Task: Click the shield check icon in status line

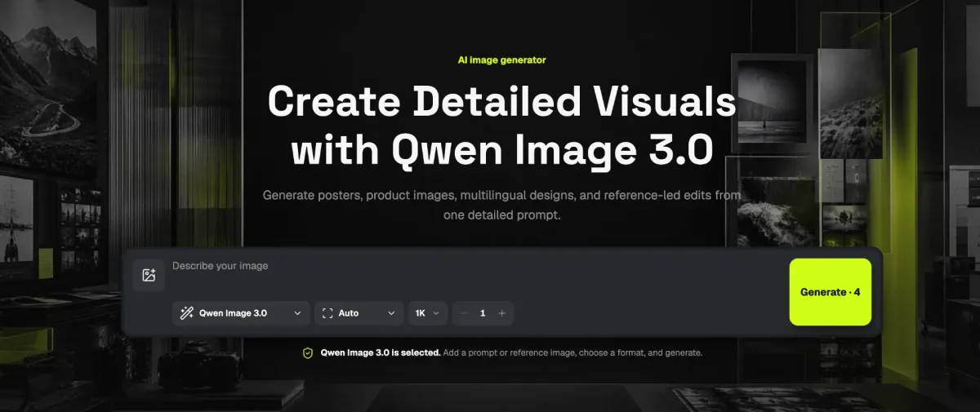Action: coord(308,353)
